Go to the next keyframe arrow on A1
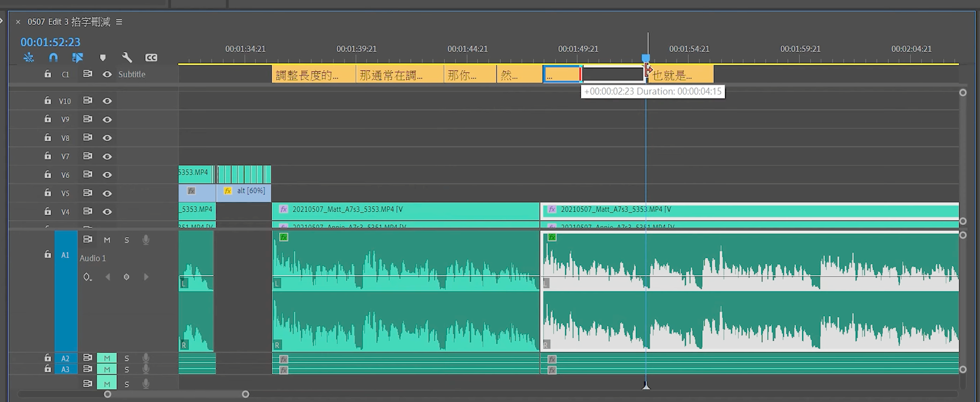Viewport: 980px width, 402px height. pyautogui.click(x=146, y=277)
